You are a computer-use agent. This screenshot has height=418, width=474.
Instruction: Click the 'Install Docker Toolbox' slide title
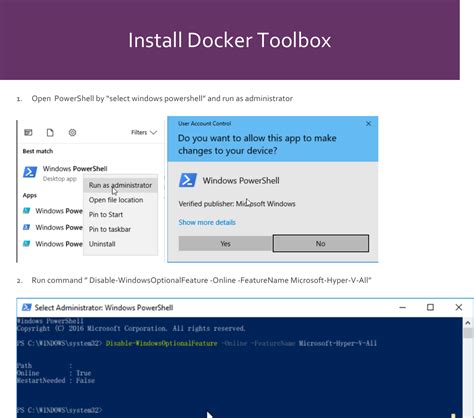pos(230,40)
